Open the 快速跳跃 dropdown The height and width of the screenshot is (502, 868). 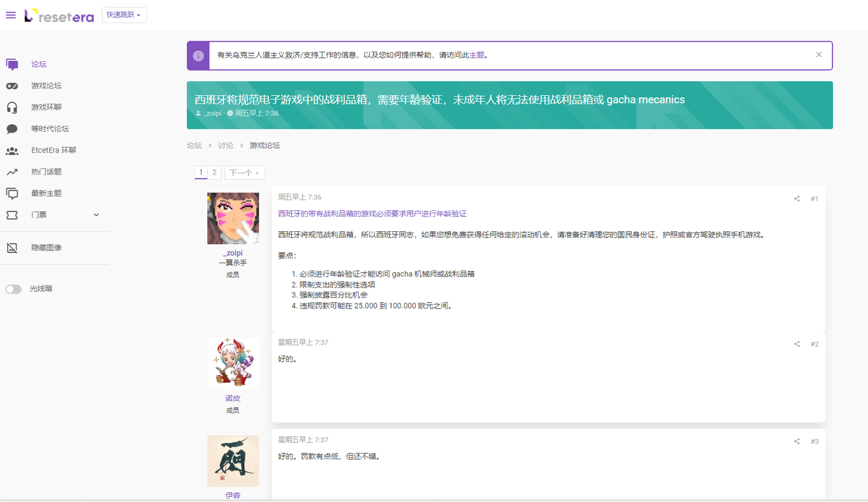coord(124,15)
